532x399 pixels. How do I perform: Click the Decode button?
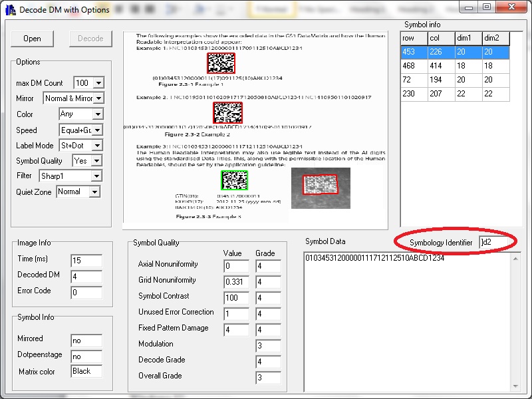[x=90, y=39]
